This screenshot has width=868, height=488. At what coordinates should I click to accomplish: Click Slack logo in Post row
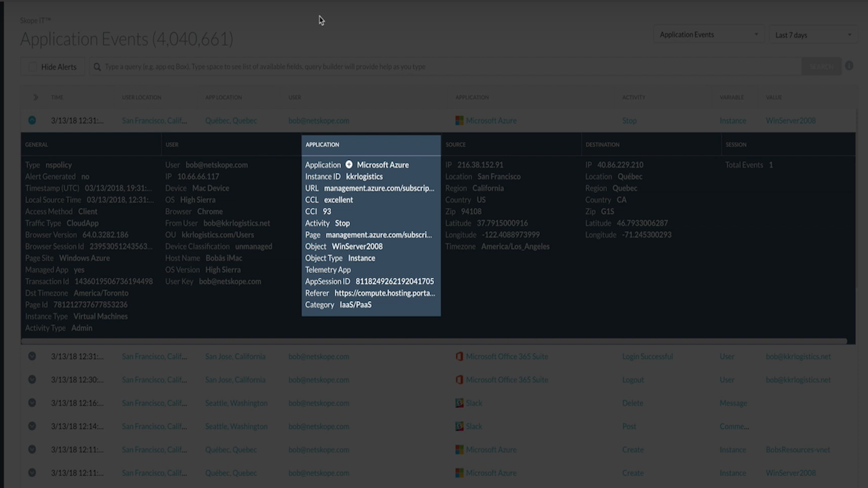point(459,426)
